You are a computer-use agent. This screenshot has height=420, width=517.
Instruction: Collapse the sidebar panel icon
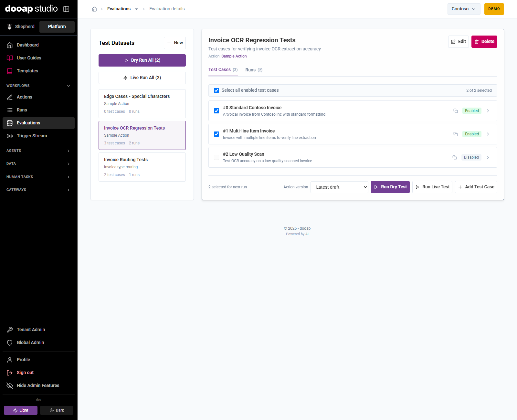click(66, 9)
